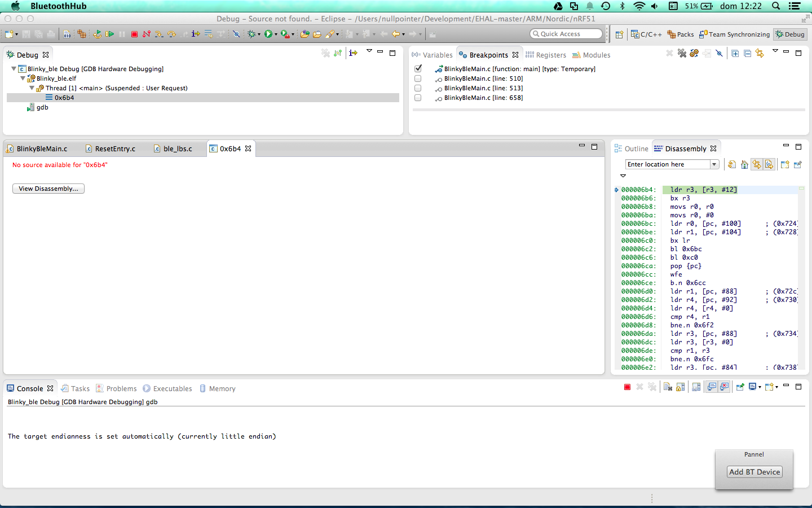Click the View Disassembly... button

[x=48, y=189]
